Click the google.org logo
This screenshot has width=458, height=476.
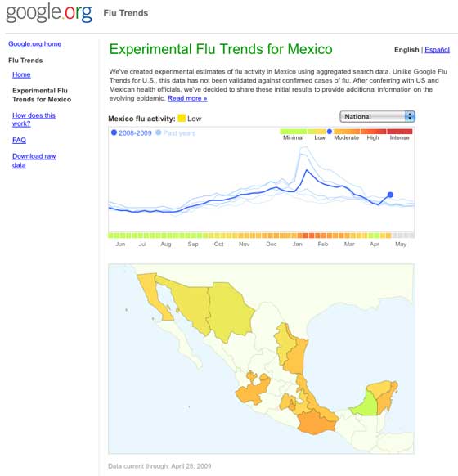click(49, 13)
